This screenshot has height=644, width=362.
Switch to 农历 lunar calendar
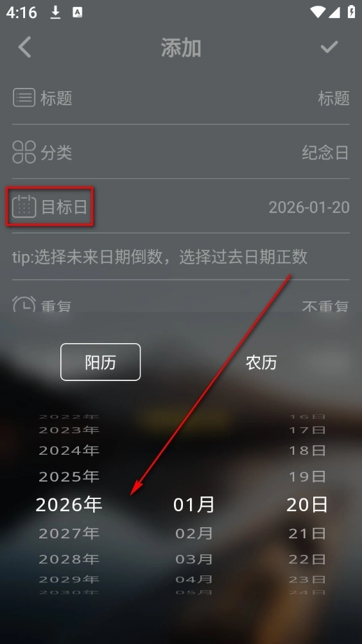261,362
